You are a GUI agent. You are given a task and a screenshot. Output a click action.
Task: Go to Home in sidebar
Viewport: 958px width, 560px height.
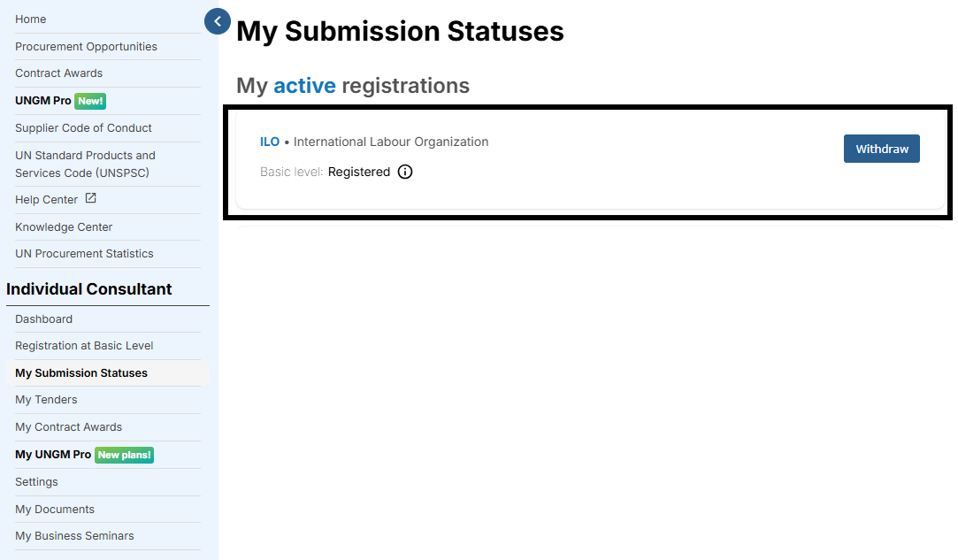coord(31,19)
